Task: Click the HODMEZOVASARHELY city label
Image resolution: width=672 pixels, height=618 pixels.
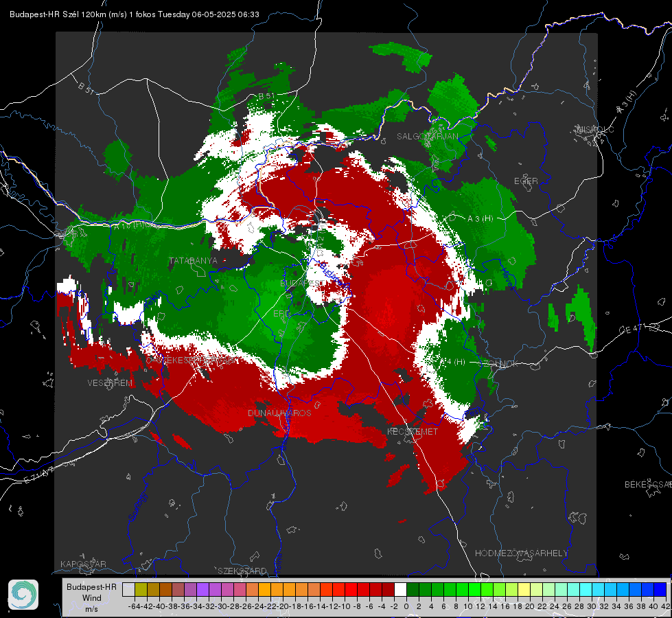Action: coord(522,553)
